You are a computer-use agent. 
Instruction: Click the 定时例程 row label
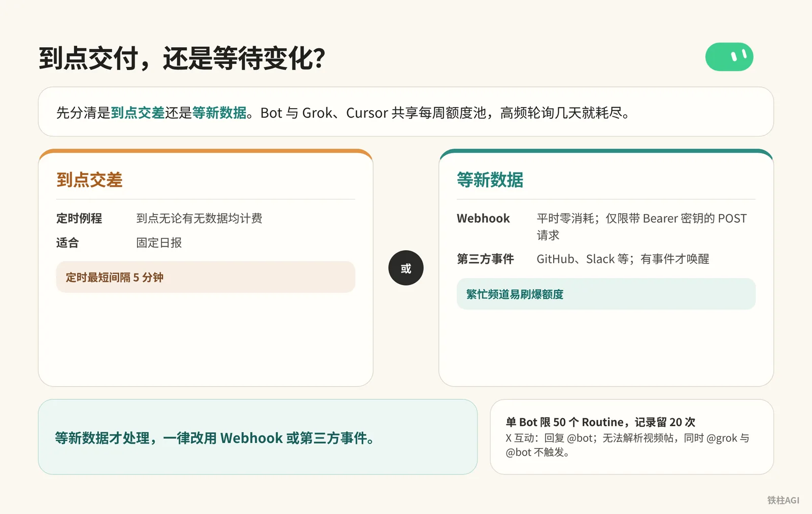(x=79, y=218)
